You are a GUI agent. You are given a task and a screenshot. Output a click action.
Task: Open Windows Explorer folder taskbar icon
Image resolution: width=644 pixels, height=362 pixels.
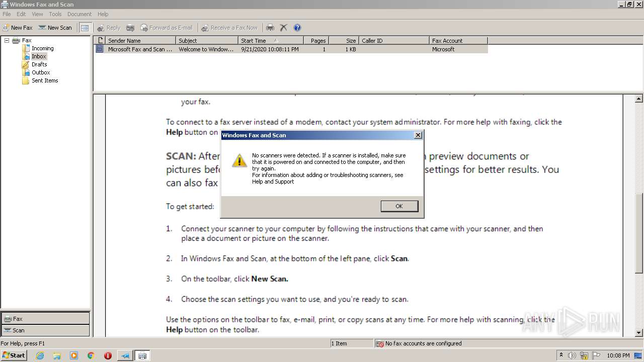[x=57, y=355]
